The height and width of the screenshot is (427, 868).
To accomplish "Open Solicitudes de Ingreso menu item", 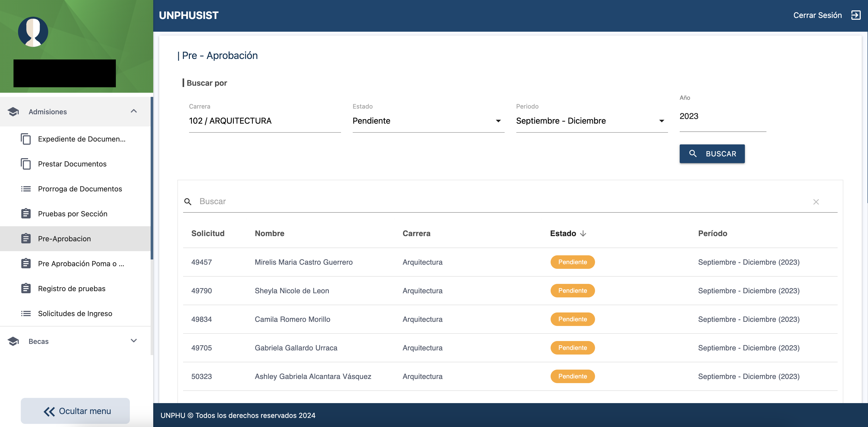I will (75, 313).
